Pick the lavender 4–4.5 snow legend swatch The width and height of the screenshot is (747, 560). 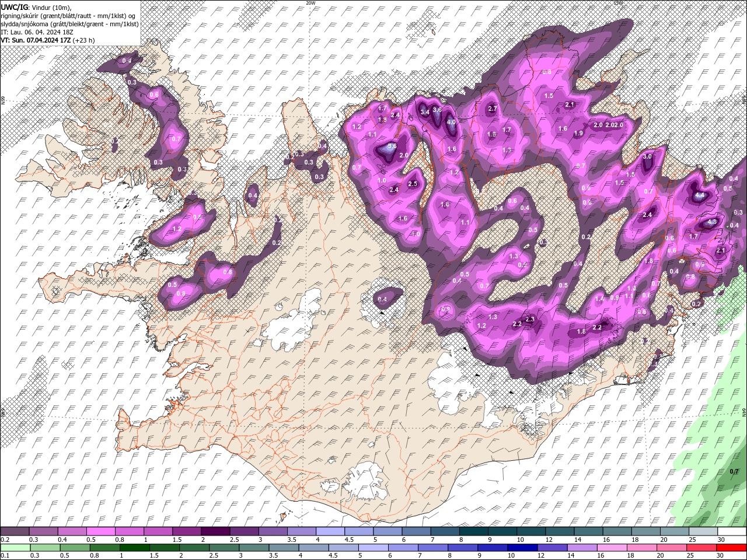point(329,531)
